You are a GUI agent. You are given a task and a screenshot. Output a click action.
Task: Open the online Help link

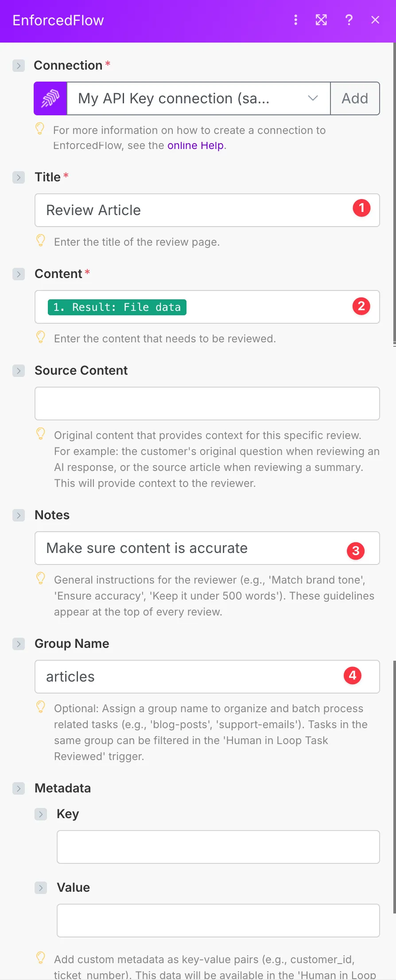(195, 145)
